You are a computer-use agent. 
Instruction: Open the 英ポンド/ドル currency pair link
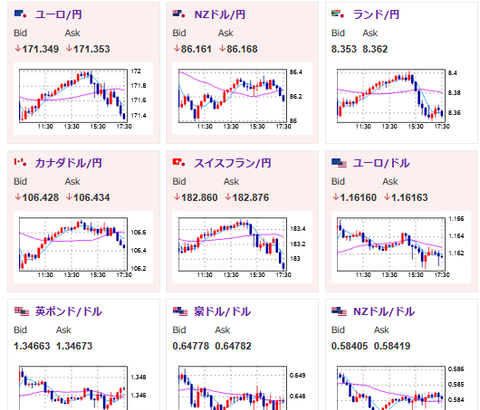point(68,311)
